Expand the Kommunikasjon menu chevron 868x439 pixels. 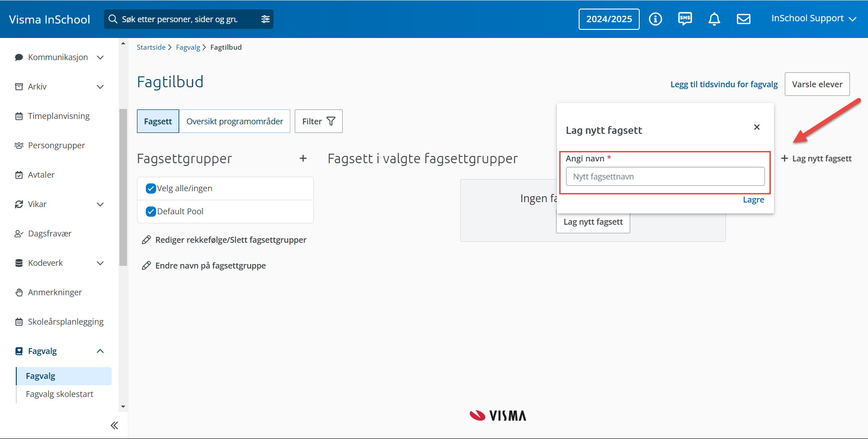tap(100, 57)
